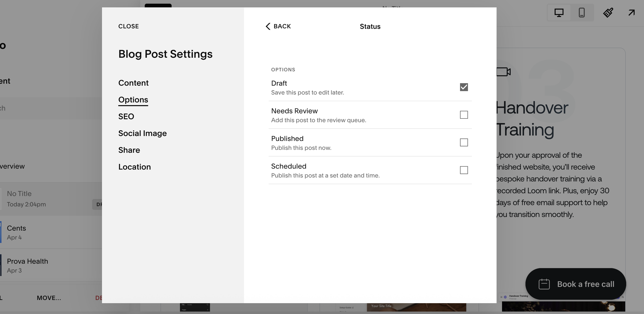Click the Book a free call button

585,284
